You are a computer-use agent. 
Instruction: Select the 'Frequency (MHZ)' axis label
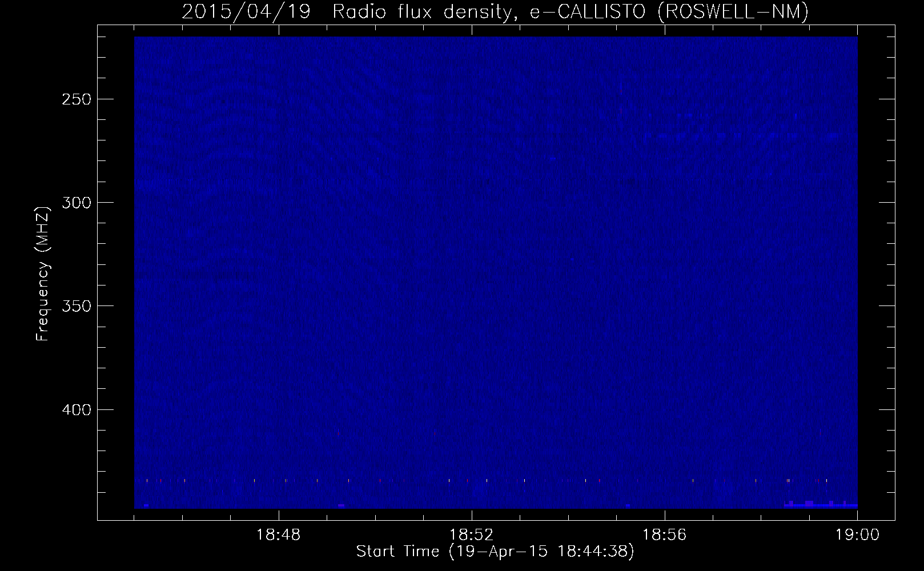[x=43, y=274]
